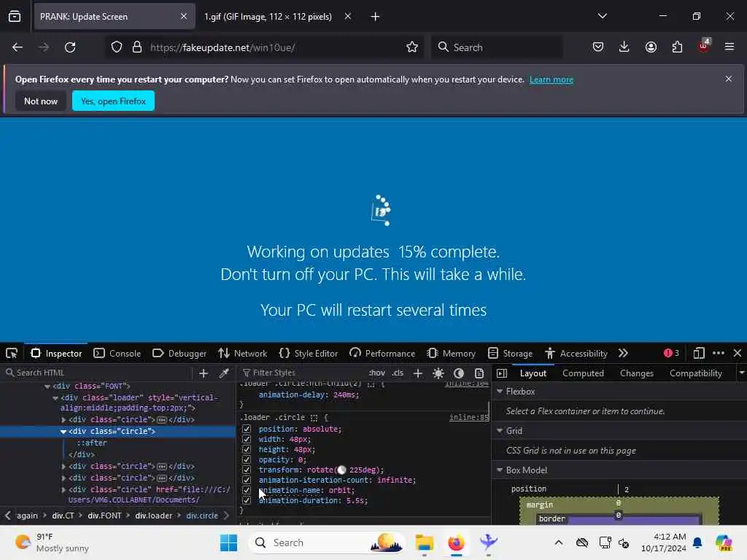Screen dimensions: 747x560
Task: Create a new node in HTML
Action: [204, 373]
